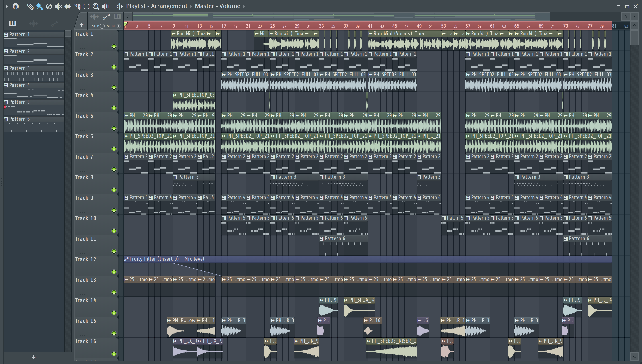Open the PM_RW..ow clip menu on Track 15
This screenshot has height=364, width=642.
point(169,321)
